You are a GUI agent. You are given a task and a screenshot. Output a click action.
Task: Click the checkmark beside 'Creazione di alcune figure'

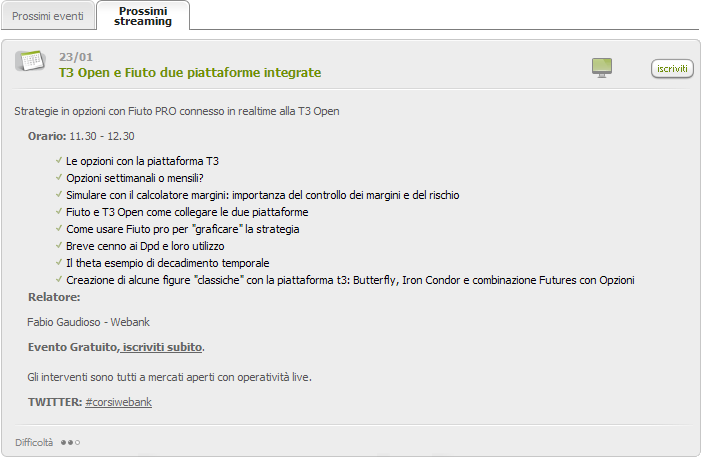pyautogui.click(x=59, y=279)
